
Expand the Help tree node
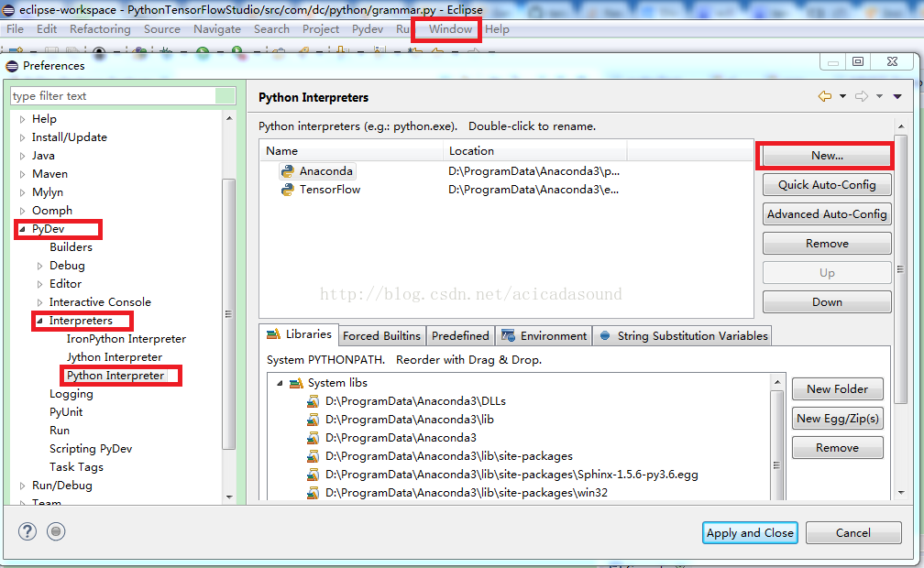click(22, 119)
